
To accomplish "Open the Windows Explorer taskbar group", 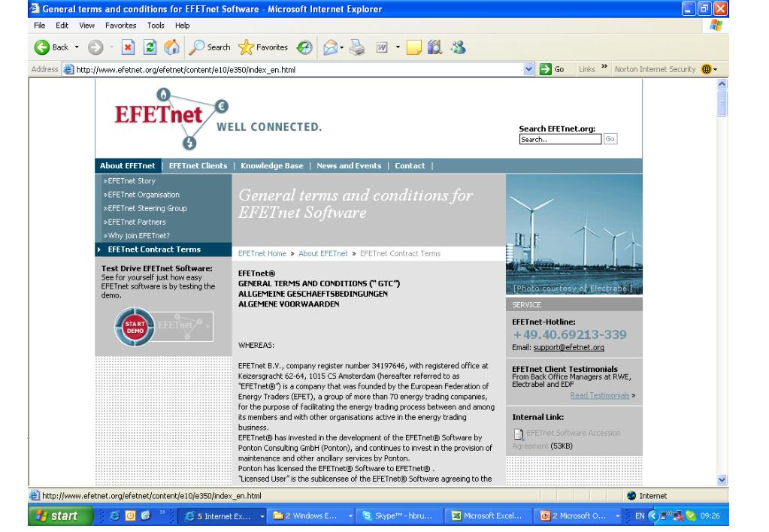I will 313,515.
